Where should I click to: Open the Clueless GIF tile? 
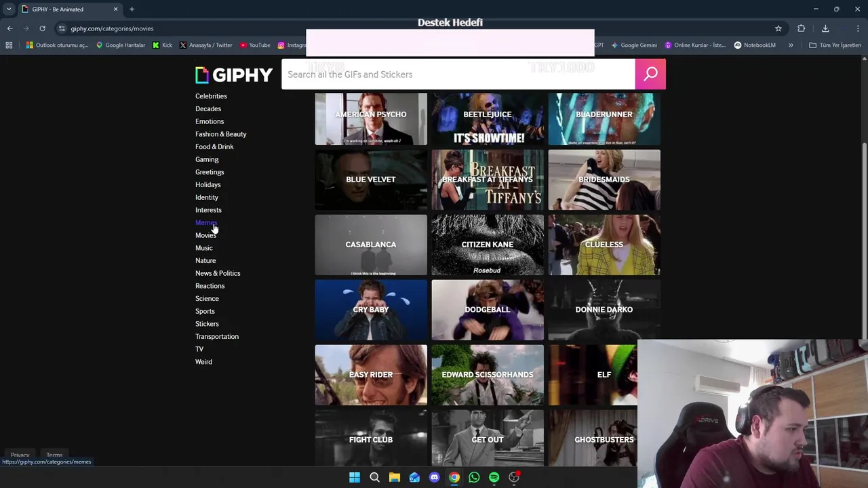604,245
